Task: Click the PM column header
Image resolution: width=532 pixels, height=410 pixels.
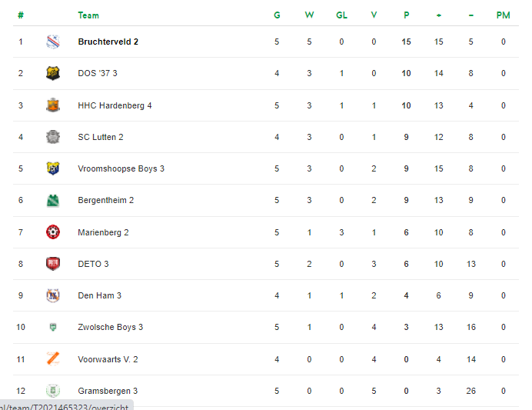Action: click(x=503, y=15)
